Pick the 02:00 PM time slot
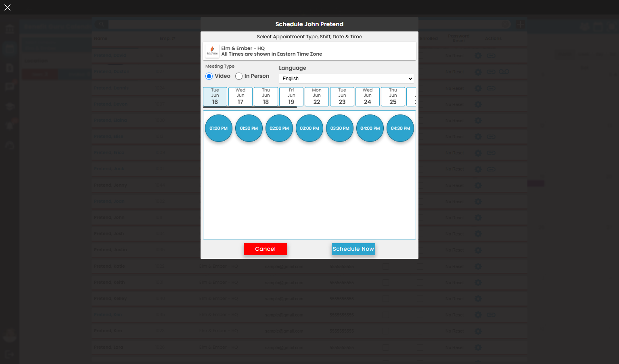Image resolution: width=619 pixels, height=364 pixels. (x=279, y=128)
